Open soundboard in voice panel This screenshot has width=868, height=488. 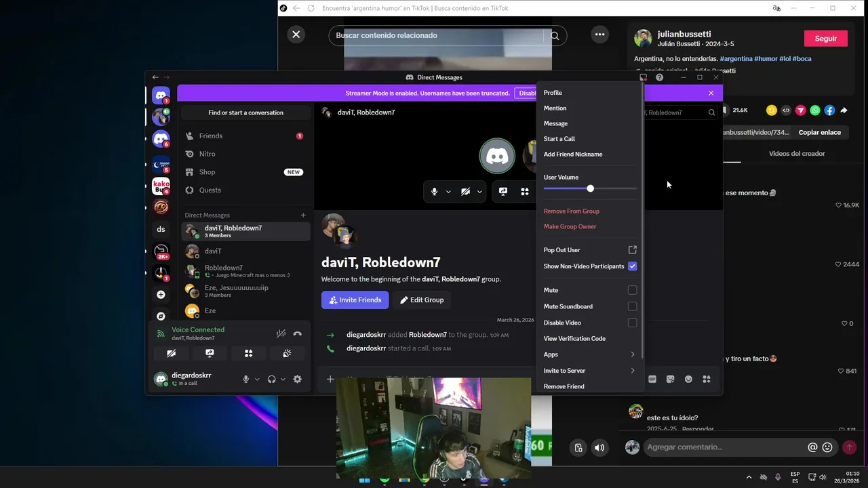[x=287, y=353]
